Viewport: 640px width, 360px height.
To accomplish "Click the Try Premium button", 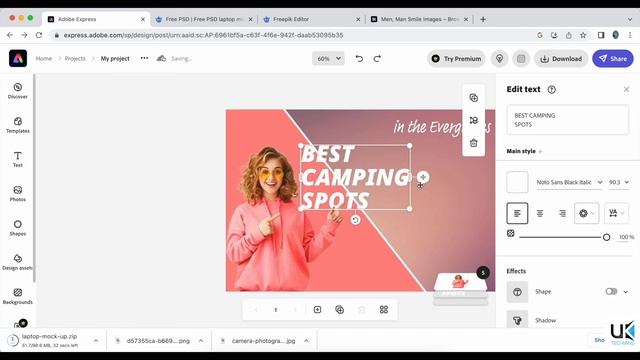I will coord(457,59).
